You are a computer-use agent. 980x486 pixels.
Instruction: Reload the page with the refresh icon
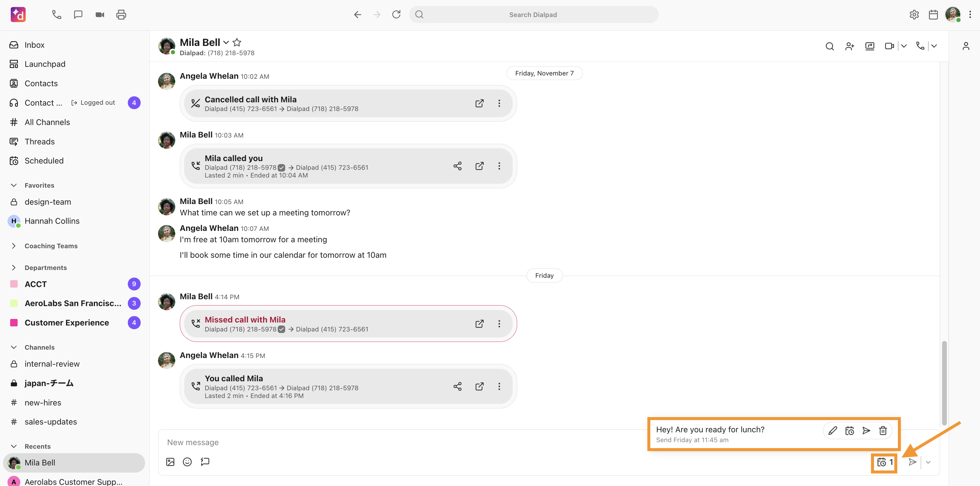point(396,14)
